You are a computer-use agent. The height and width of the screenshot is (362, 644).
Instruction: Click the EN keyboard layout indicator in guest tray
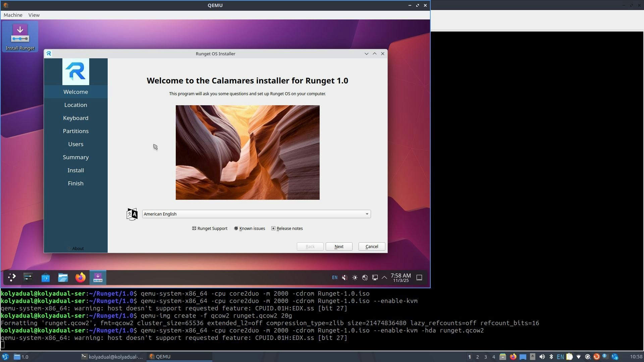pos(335,278)
